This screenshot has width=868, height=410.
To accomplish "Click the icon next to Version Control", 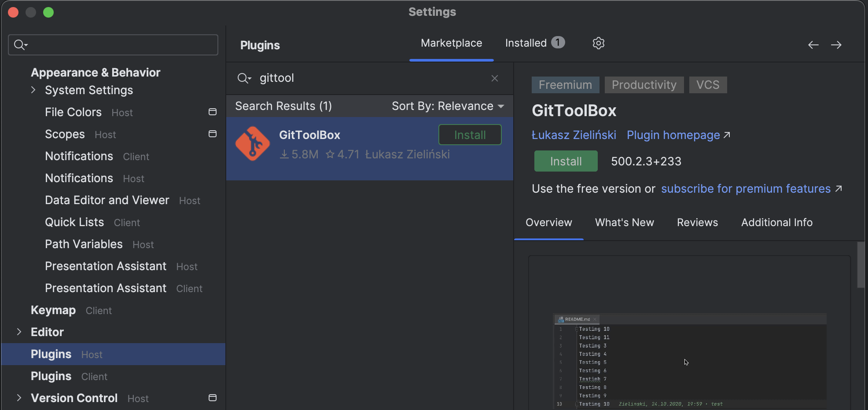I will coord(213,398).
